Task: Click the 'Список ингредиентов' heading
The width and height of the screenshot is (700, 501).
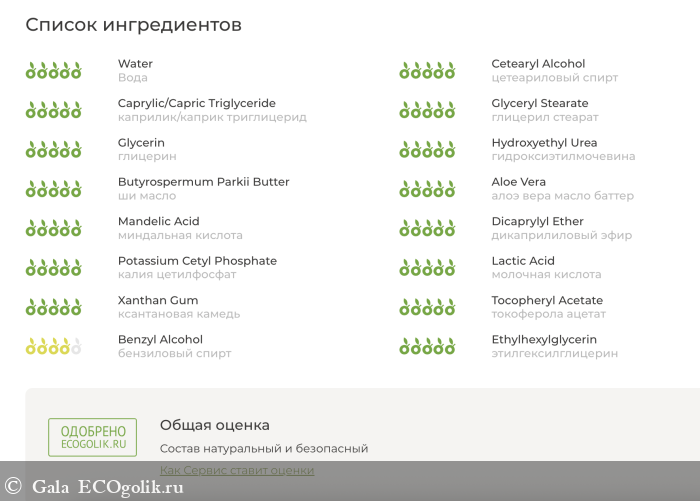Action: [133, 25]
